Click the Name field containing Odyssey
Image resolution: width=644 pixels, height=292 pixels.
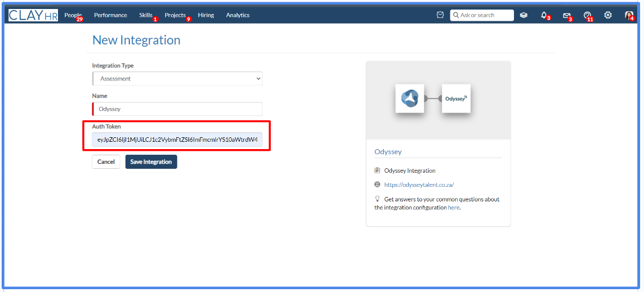[177, 109]
